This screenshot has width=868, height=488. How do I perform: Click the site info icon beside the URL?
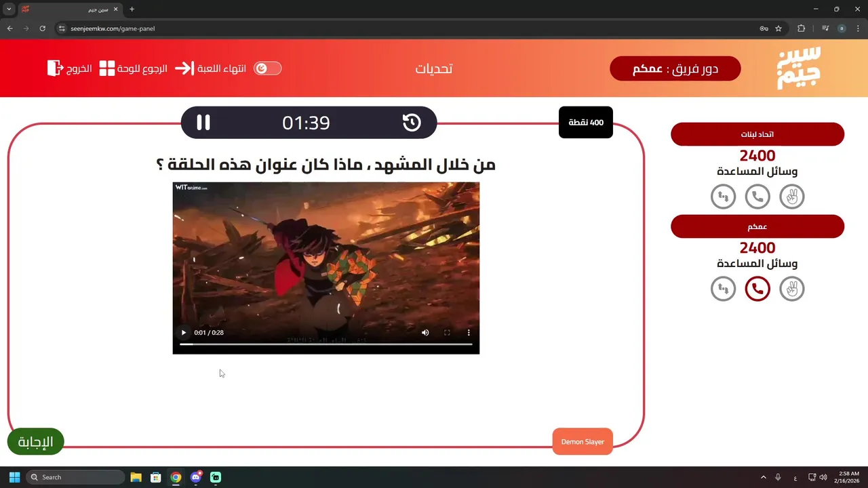pyautogui.click(x=61, y=28)
